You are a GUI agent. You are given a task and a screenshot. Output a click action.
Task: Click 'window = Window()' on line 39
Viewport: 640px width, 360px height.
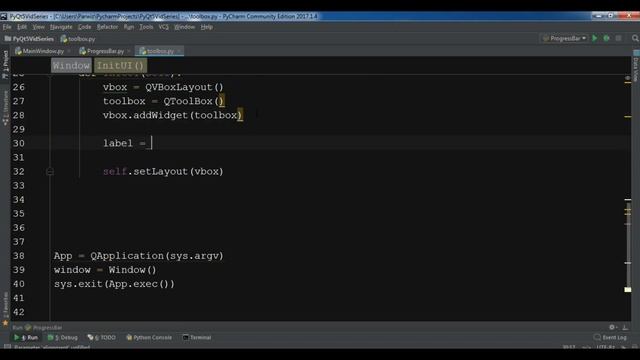point(105,270)
